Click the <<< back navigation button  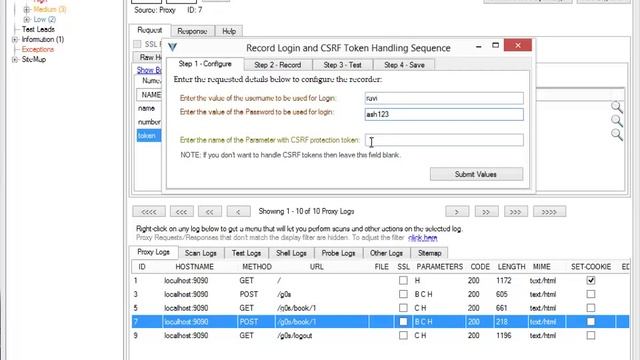tap(182, 211)
